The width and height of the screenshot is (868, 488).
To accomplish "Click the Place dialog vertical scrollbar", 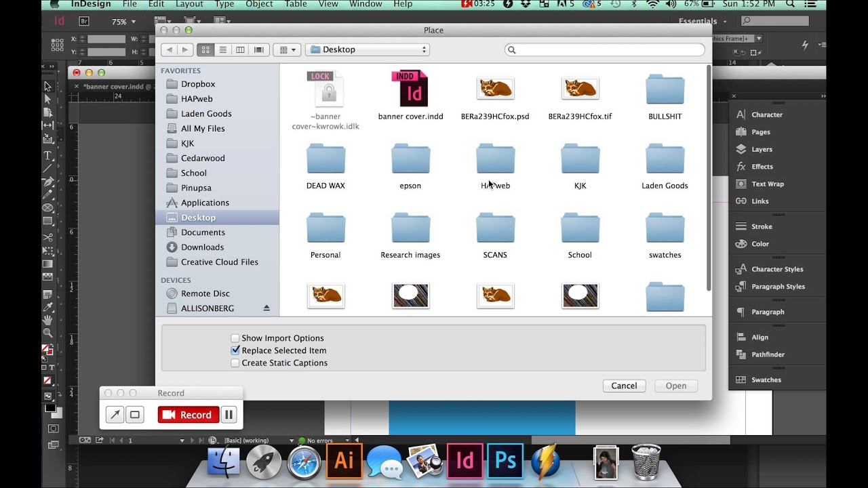I will coord(709,178).
